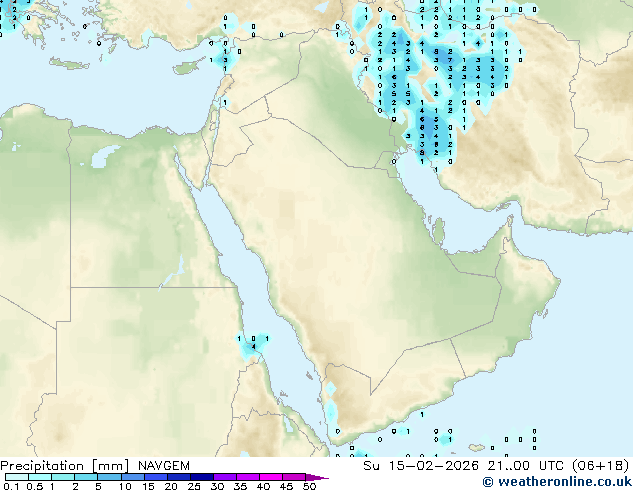This screenshot has width=634, height=490.
Task: Click Cyprus island on the map
Action: (x=188, y=67)
